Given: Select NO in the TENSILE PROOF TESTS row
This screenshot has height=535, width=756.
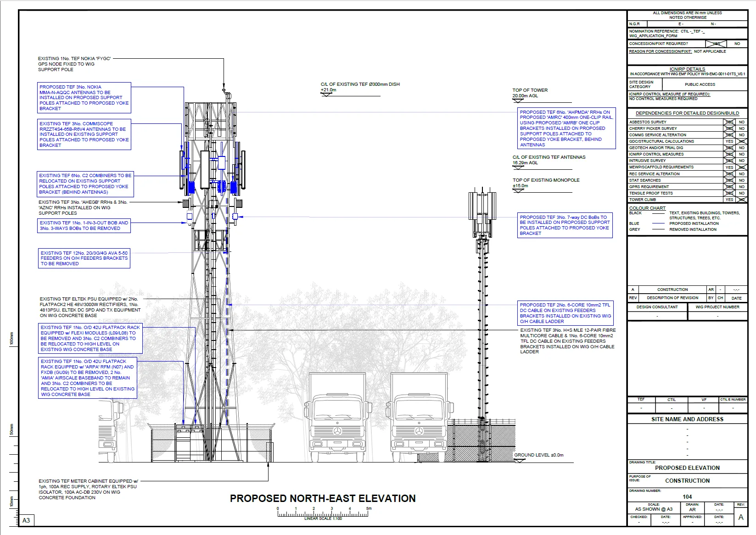Looking at the screenshot, I should pyautogui.click(x=742, y=193).
